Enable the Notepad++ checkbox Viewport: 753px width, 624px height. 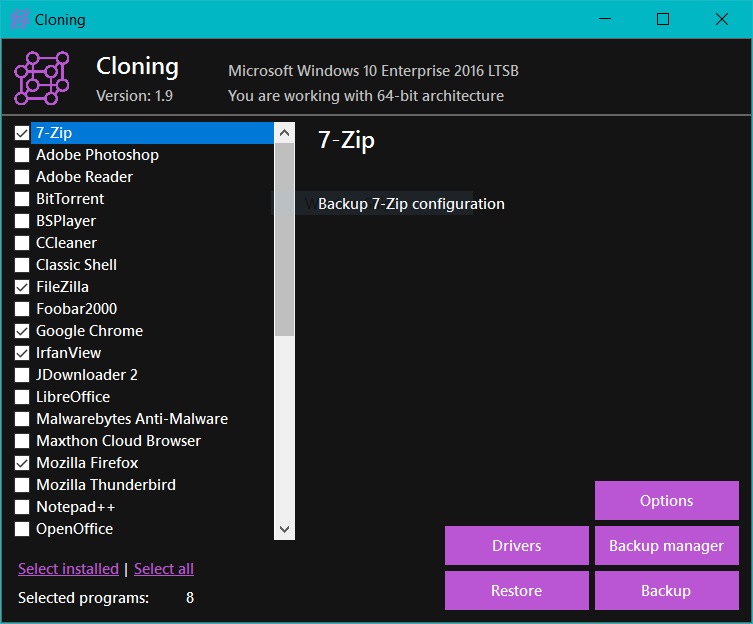22,507
